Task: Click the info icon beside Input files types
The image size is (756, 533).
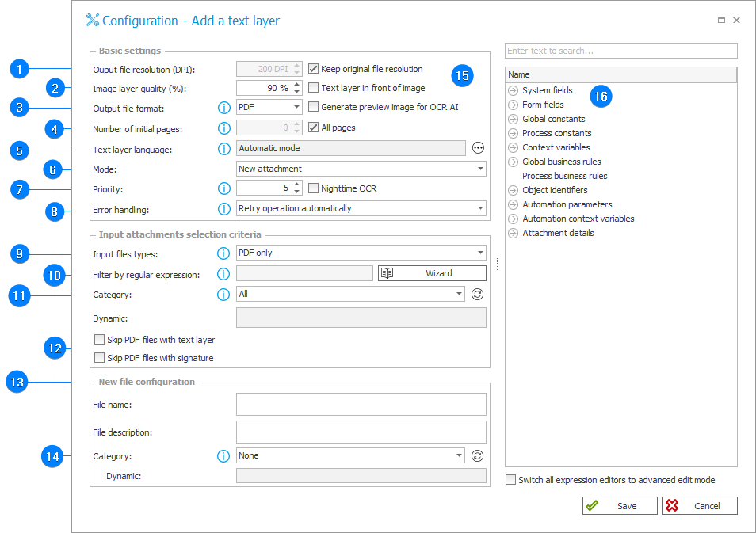Action: click(223, 253)
